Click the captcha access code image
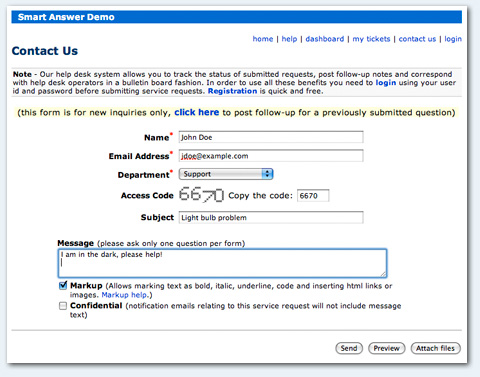The image size is (480, 377). tap(201, 195)
